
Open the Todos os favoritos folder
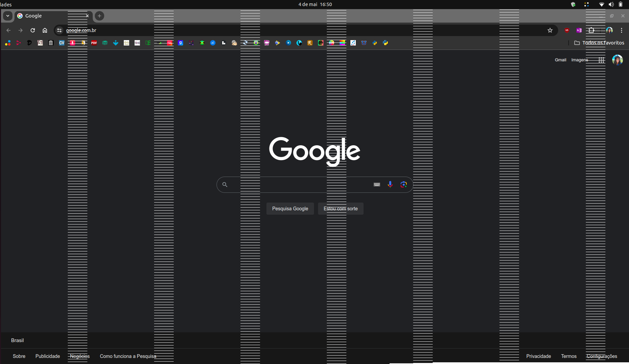tap(599, 43)
